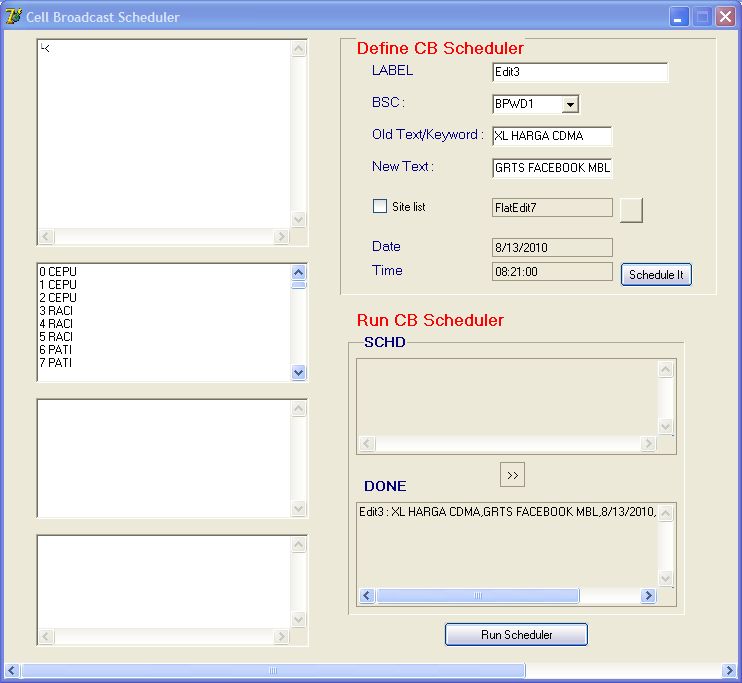This screenshot has width=742, height=683.
Task: Click the Old Text/Keyword input field
Action: (552, 136)
